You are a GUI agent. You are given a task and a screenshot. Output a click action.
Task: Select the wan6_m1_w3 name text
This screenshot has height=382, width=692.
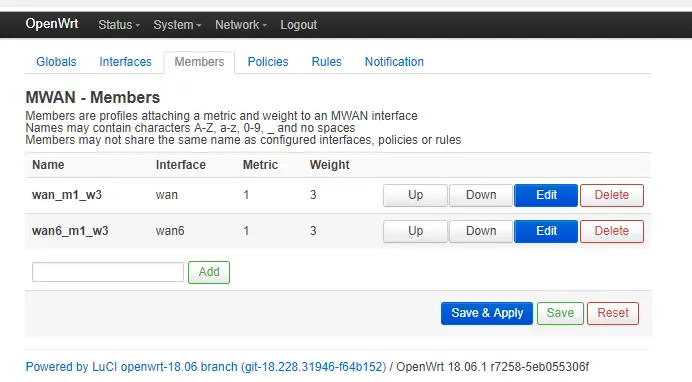(x=70, y=231)
